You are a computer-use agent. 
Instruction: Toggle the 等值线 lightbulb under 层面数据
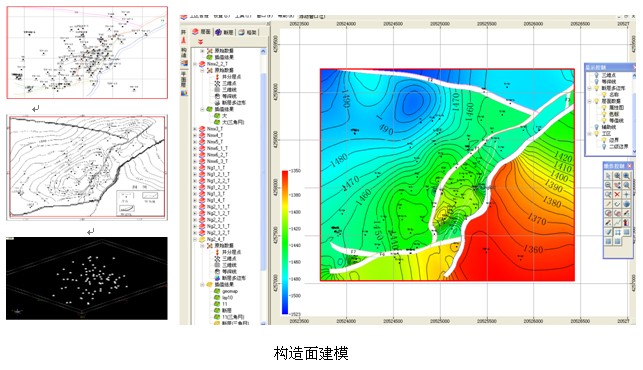tap(604, 121)
